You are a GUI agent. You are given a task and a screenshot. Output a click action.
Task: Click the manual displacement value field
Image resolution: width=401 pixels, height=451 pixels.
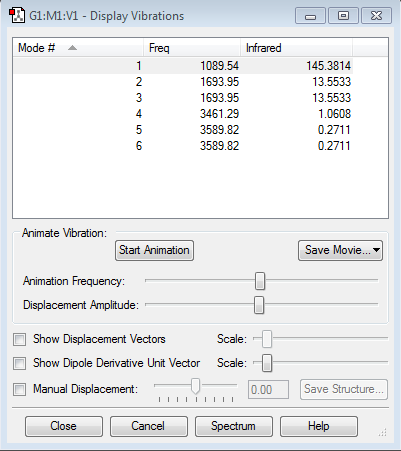point(268,389)
